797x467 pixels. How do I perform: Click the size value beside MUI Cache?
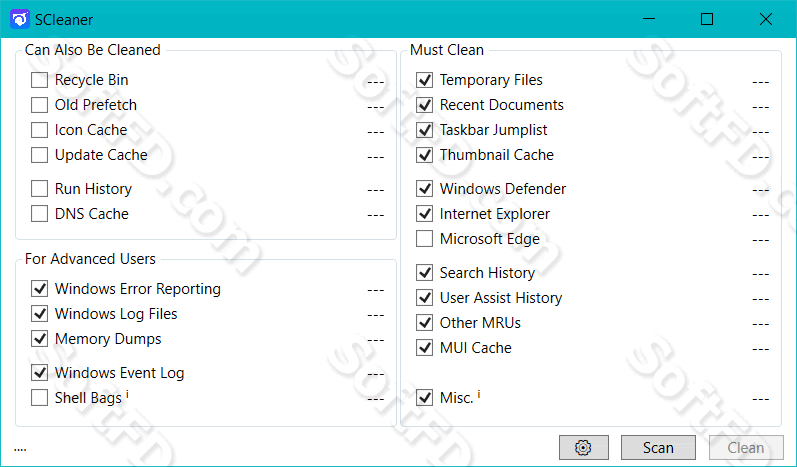click(760, 350)
